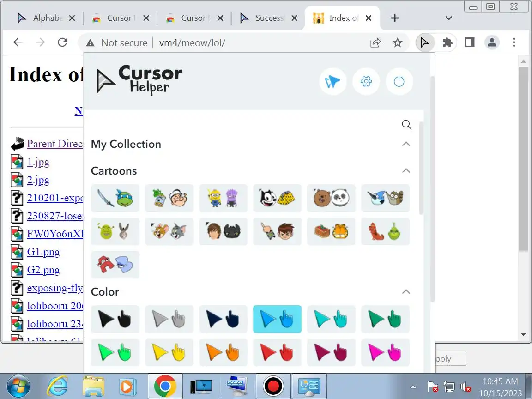Open the tab search dropdown

pyautogui.click(x=448, y=18)
